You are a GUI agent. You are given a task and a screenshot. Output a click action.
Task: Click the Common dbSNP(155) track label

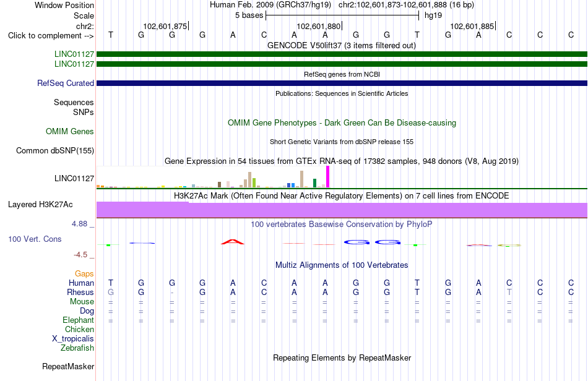[54, 150]
